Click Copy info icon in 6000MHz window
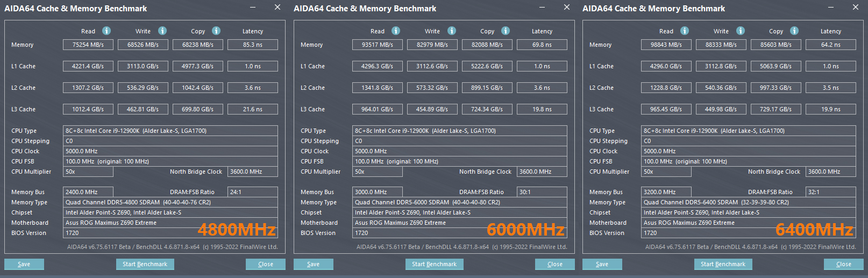Viewport: 868px width, 278px height. [x=506, y=31]
